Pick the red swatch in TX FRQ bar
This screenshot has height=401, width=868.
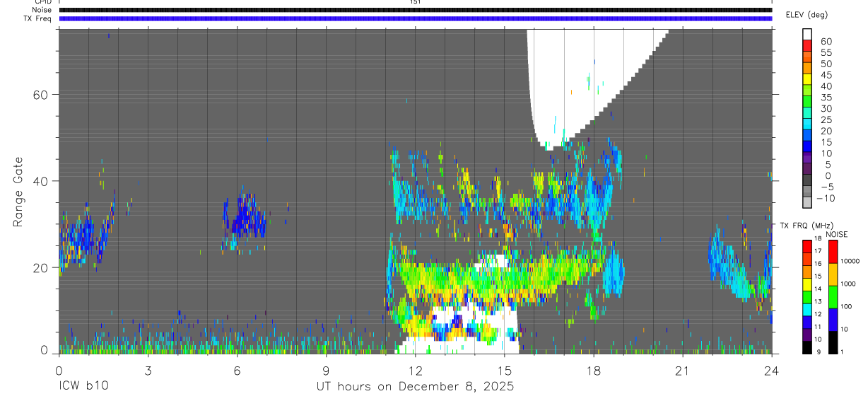pos(807,246)
